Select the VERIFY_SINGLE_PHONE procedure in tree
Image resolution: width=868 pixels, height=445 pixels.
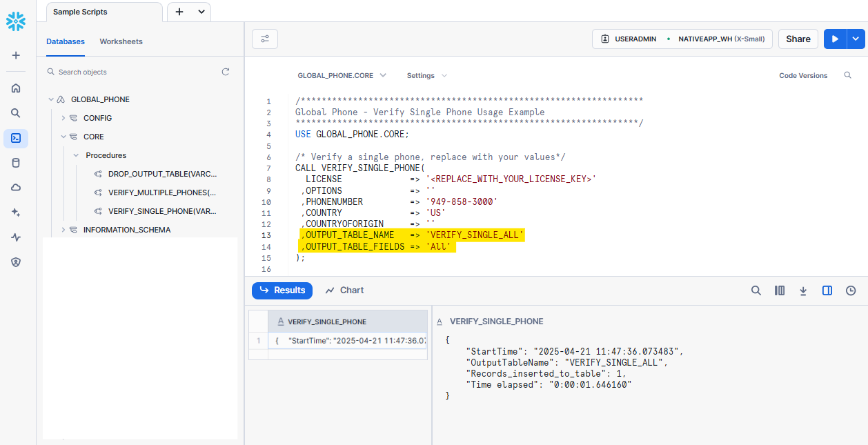(162, 211)
